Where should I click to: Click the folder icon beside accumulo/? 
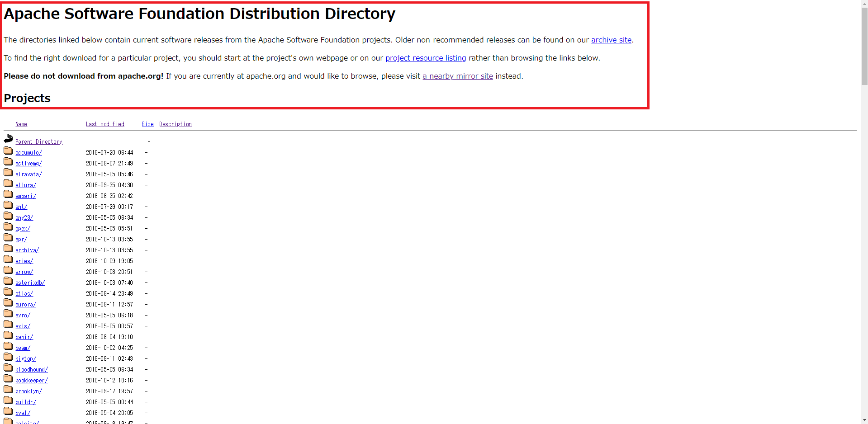pyautogui.click(x=8, y=151)
